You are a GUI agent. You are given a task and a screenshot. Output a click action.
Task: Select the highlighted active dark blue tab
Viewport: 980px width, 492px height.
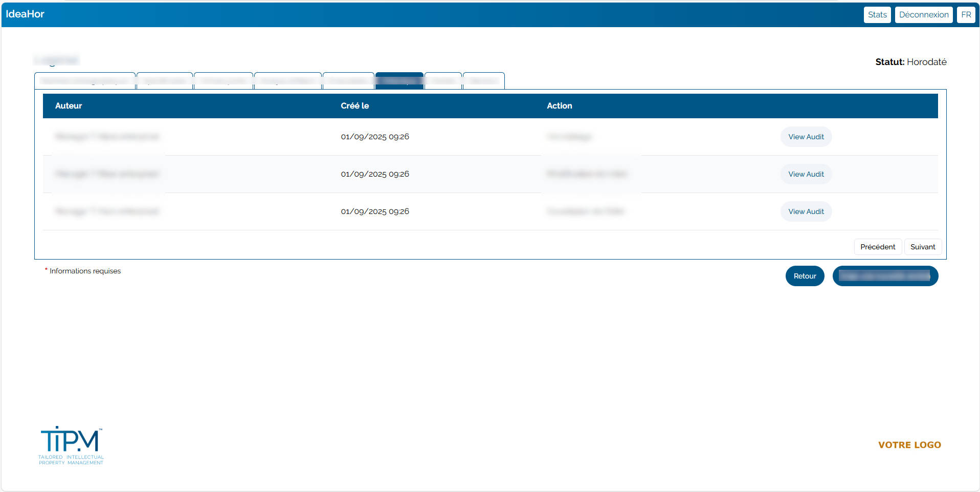click(x=399, y=81)
